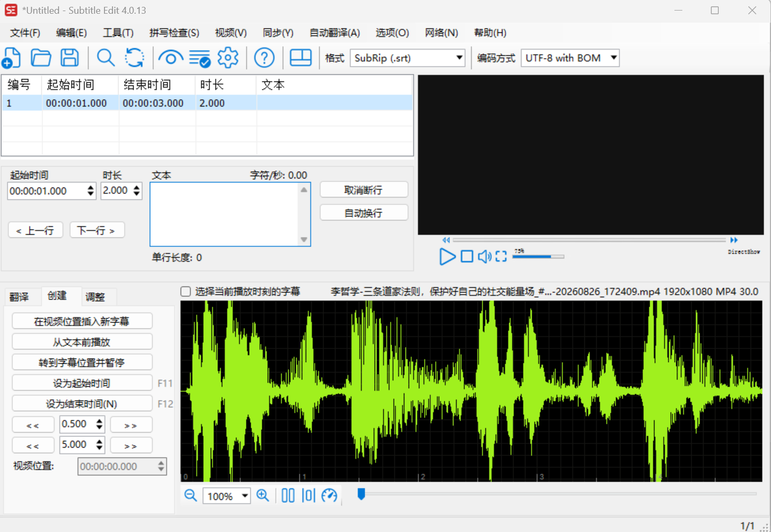Adjust the video volume slider
Viewport: 771px width, 532px height.
click(538, 256)
